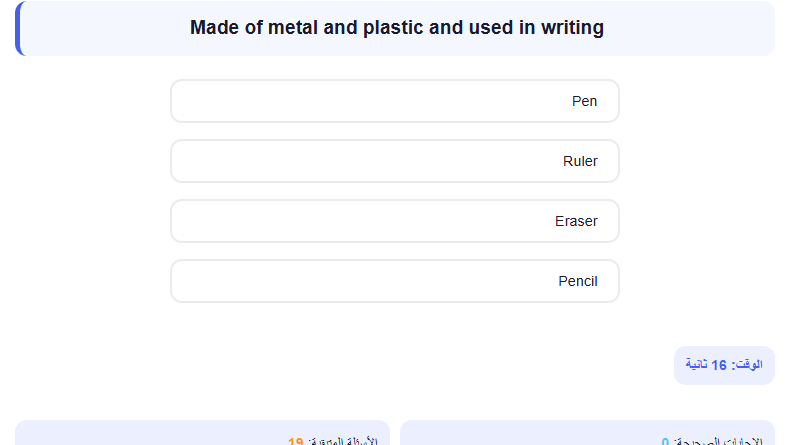Click the word Pencil inside its option

click(x=578, y=281)
